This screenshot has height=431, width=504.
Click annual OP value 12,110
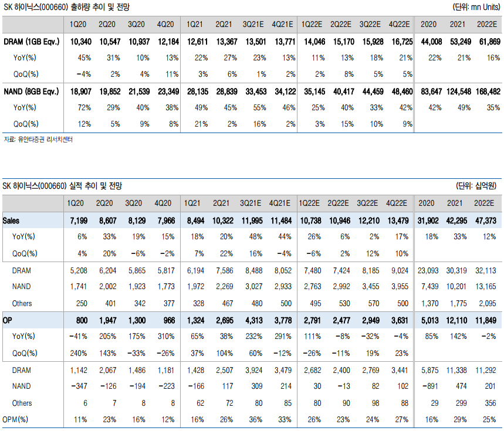[x=456, y=321]
